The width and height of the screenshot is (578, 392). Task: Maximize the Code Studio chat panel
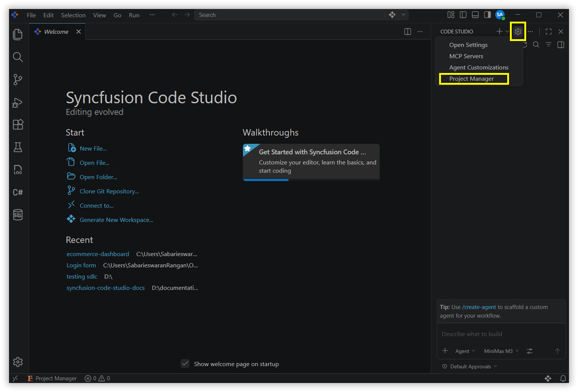pos(548,32)
